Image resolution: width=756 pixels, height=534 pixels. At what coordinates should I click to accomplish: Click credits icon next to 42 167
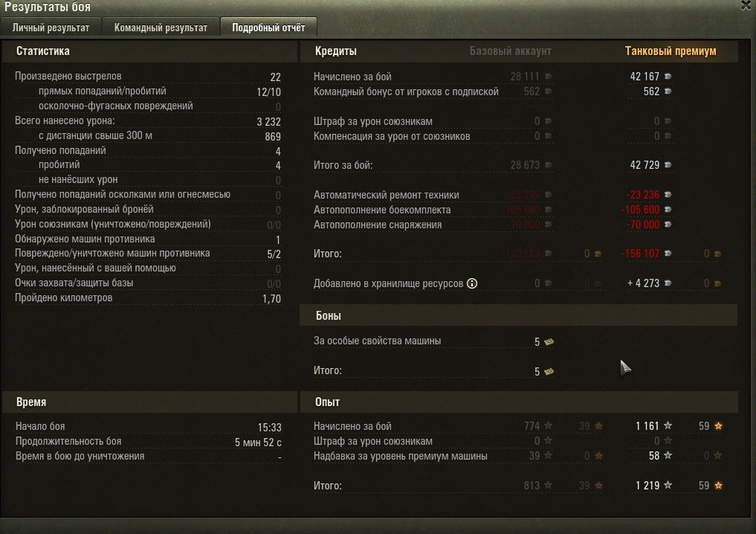[x=668, y=76]
